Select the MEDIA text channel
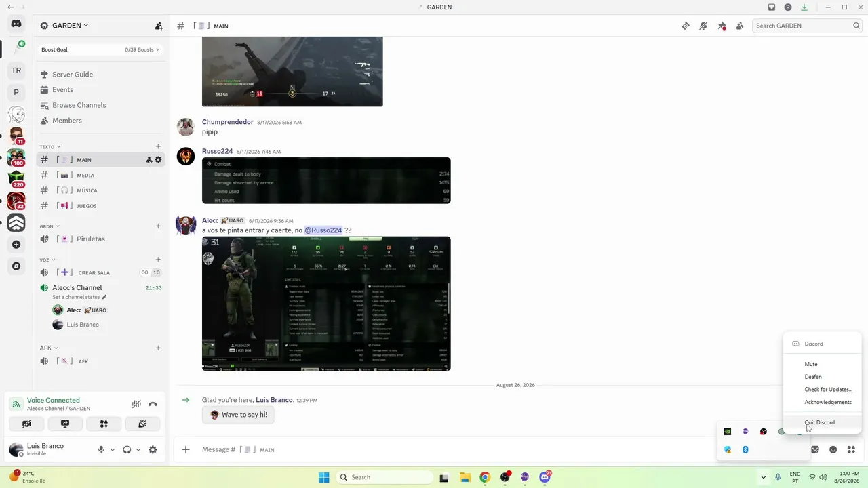 tap(100, 175)
